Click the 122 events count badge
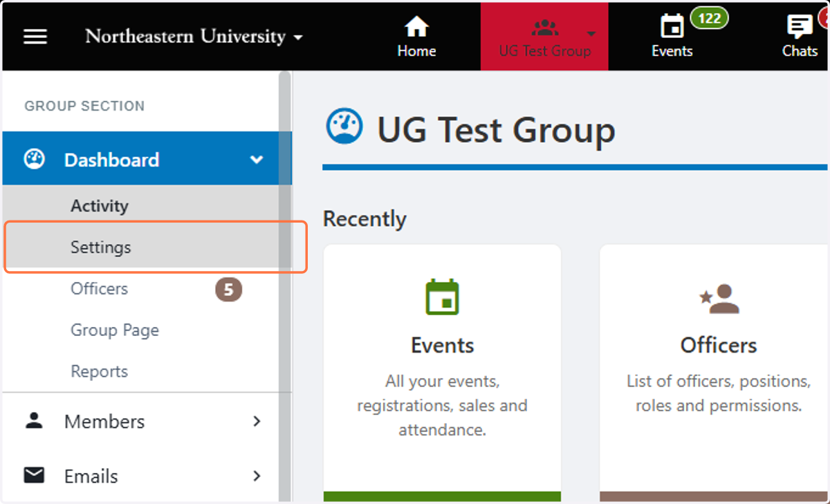Viewport: 830px width, 504px height. pyautogui.click(x=709, y=18)
